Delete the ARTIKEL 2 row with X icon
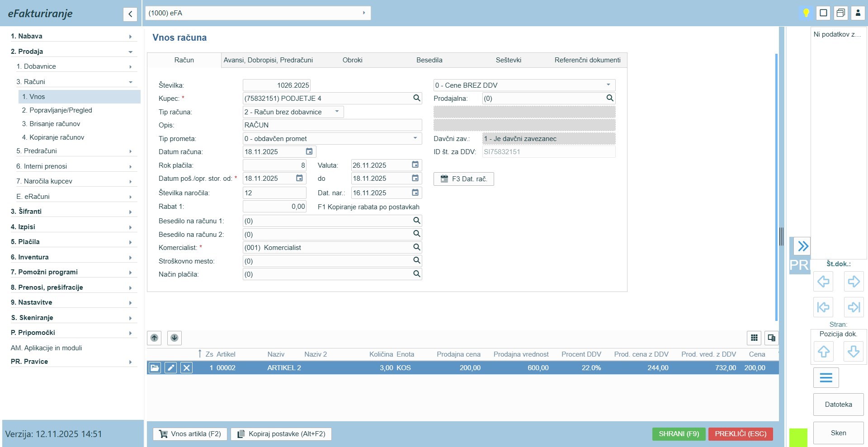 tap(186, 368)
